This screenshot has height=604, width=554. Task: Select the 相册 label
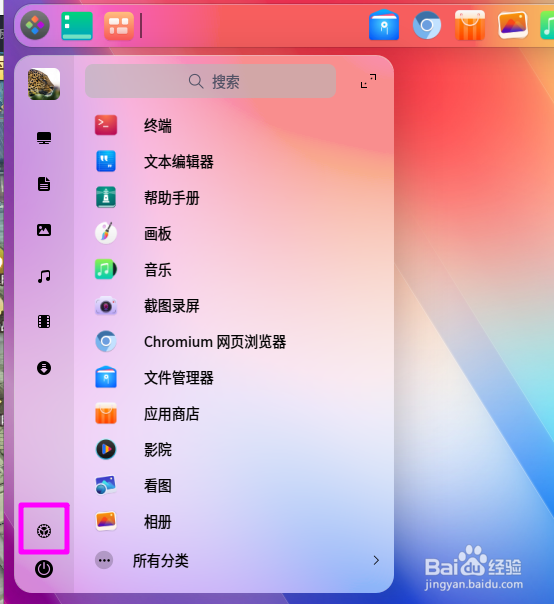tap(158, 522)
